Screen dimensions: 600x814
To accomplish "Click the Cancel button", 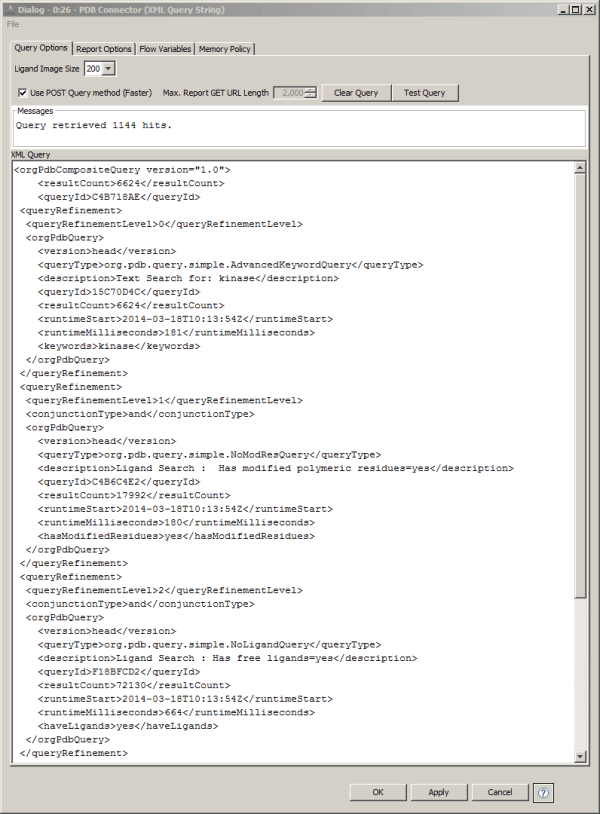I will click(500, 792).
